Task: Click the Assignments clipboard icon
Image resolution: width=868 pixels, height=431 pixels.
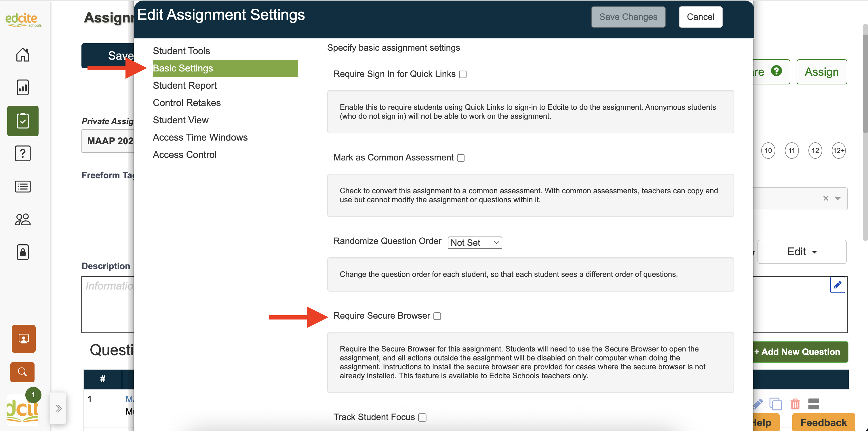Action: coord(22,121)
